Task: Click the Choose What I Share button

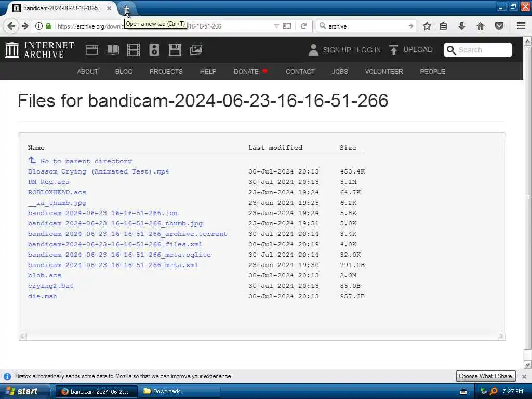Action: click(486, 376)
